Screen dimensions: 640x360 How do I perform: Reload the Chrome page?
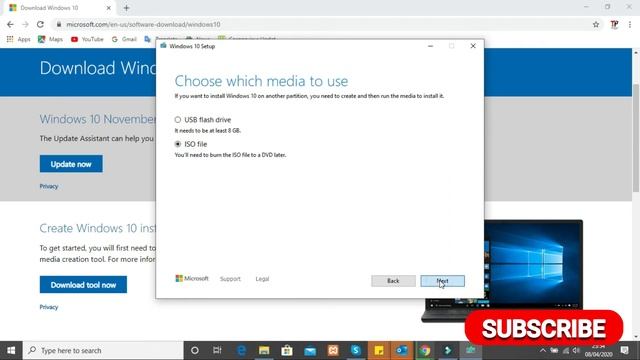(40, 24)
